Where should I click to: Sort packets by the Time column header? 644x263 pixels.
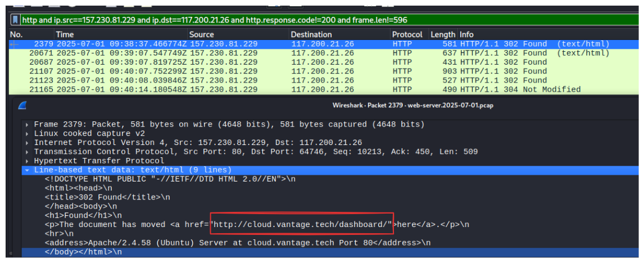(121, 34)
